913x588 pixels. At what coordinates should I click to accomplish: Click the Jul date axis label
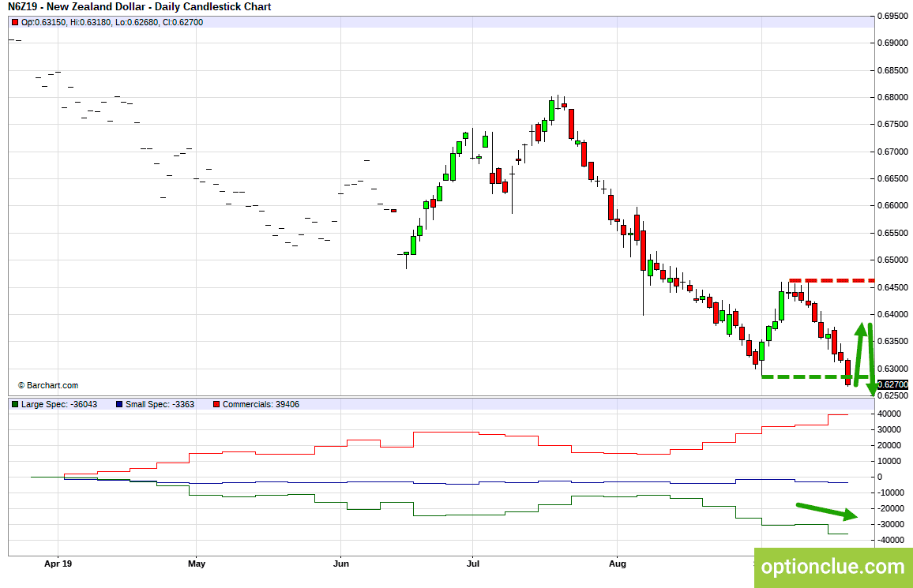point(473,564)
